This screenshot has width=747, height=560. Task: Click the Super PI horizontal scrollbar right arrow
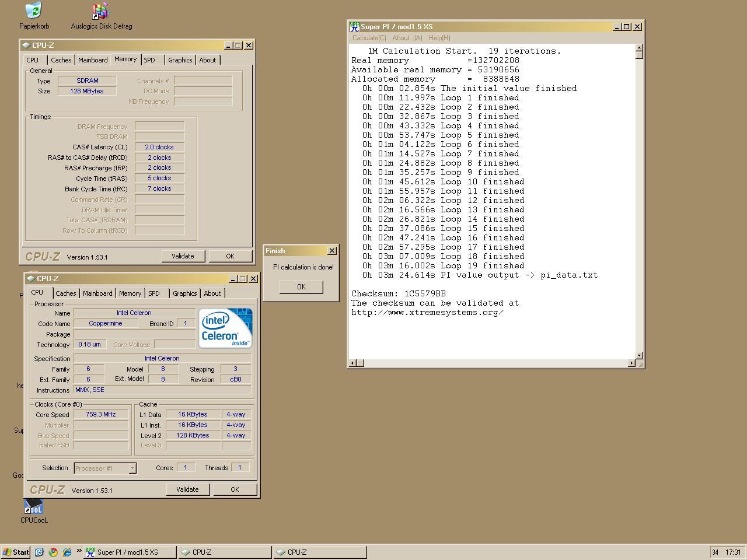[x=631, y=363]
